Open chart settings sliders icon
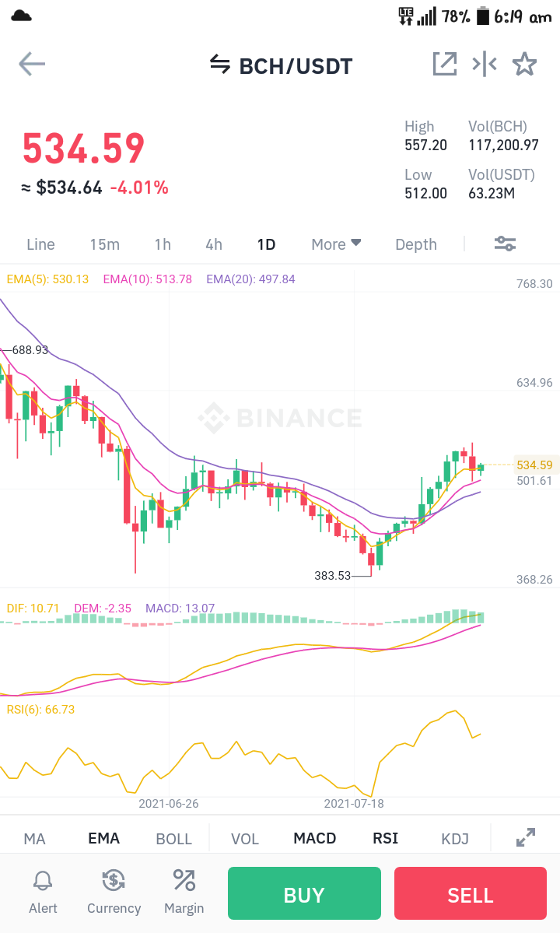The width and height of the screenshot is (560, 933). pyautogui.click(x=506, y=244)
